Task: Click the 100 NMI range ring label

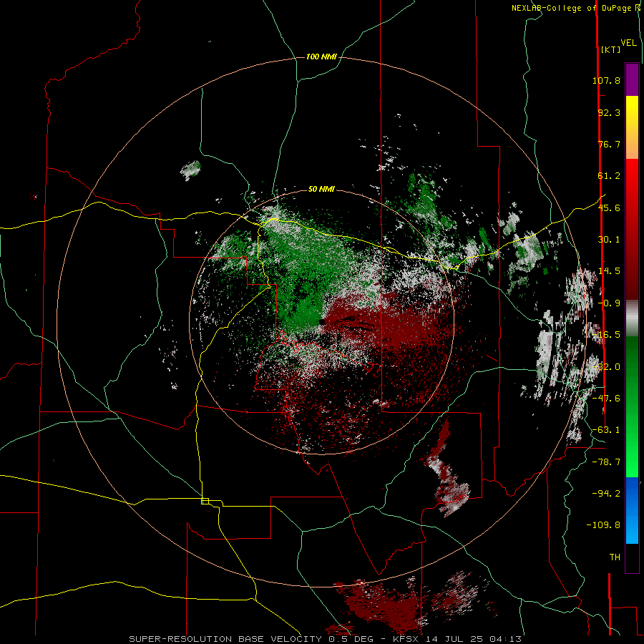Action: pyautogui.click(x=321, y=57)
